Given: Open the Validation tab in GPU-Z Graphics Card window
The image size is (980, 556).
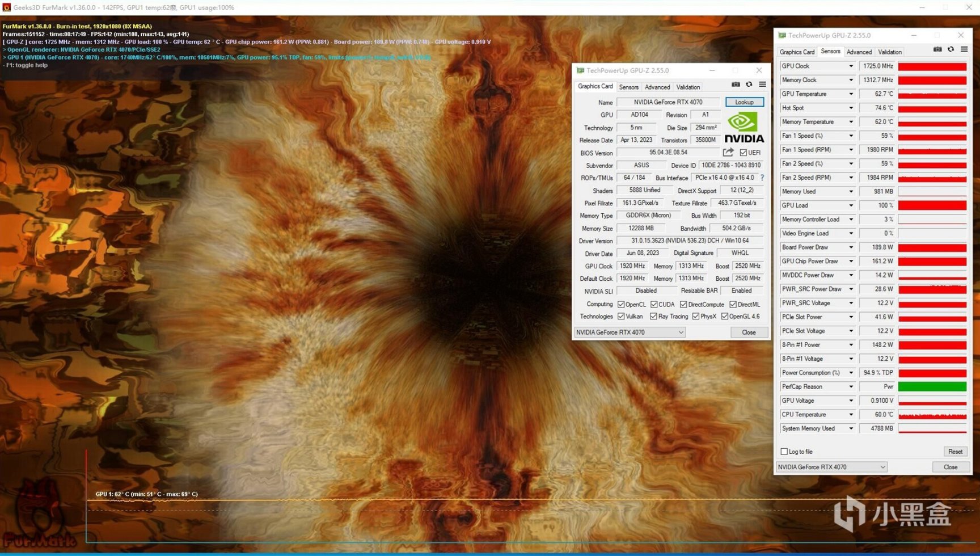Looking at the screenshot, I should pyautogui.click(x=688, y=87).
